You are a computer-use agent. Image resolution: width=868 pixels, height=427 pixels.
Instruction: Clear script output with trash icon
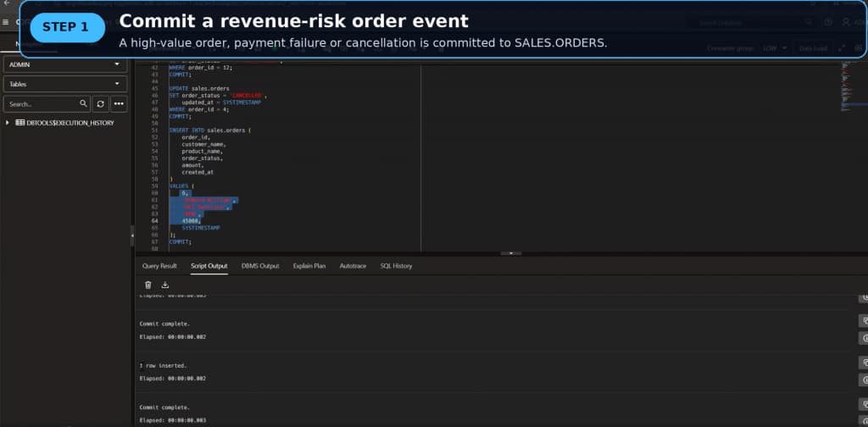(147, 285)
